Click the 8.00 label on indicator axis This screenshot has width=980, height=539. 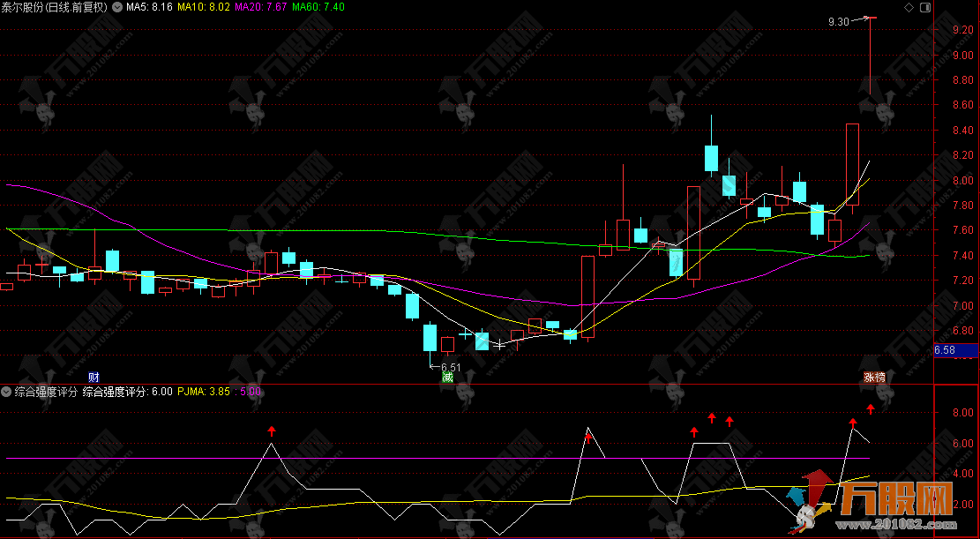962,413
